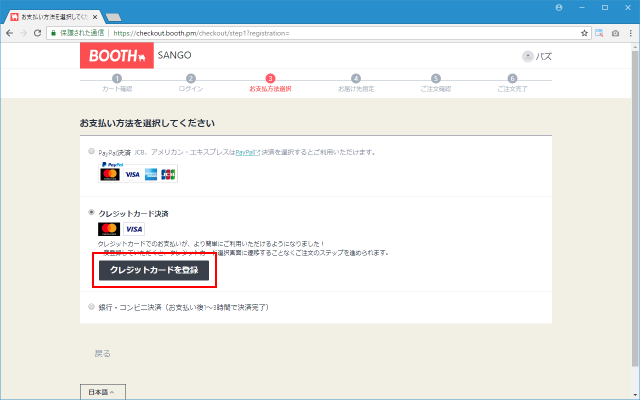The image size is (640, 400).
Task: Click the 戻る back link
Action: [x=102, y=353]
